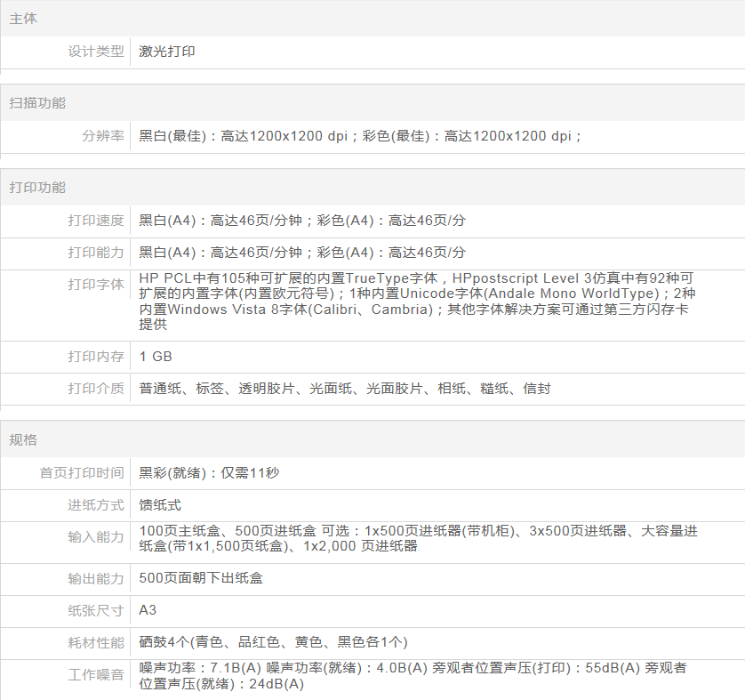Screen dimensions: 745x700
Task: Click the 分辨率 row label
Action: (103, 136)
